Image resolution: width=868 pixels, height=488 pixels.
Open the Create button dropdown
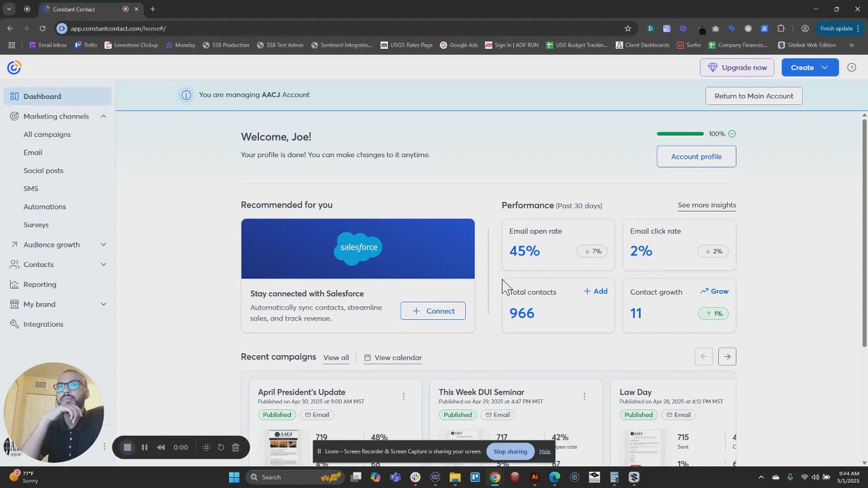click(810, 68)
